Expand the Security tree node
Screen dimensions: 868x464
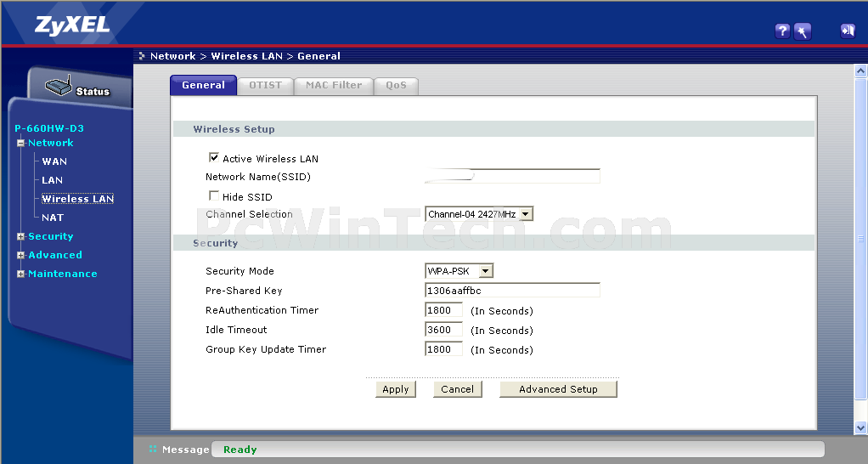coord(21,236)
